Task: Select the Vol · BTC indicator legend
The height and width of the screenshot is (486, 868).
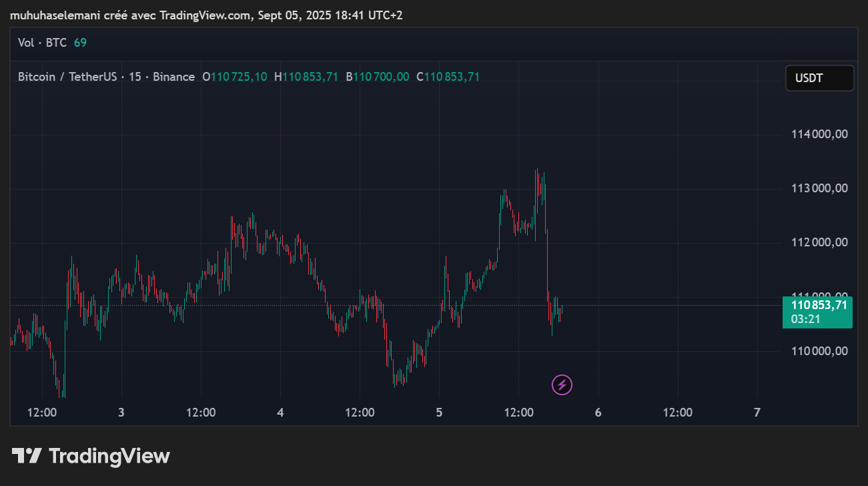Action: click(42, 43)
